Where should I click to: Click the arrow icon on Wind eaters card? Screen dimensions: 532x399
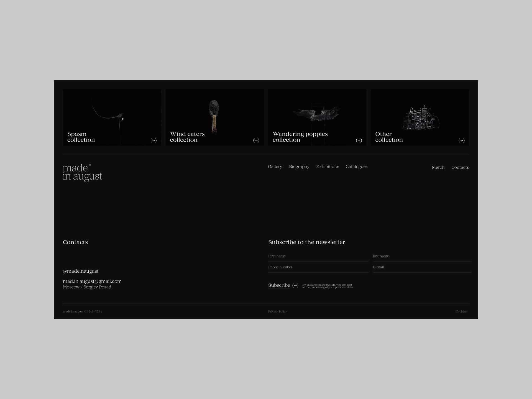256,140
